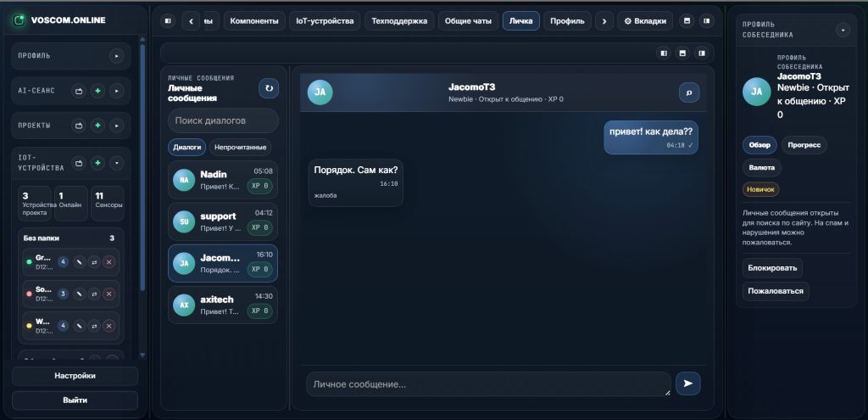Select the Личка tab

520,21
